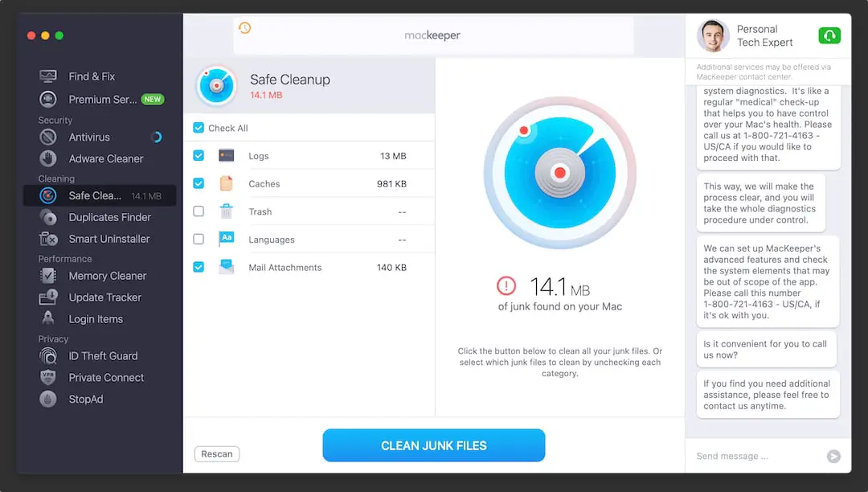Screen dimensions: 868x492
Task: Click the red warning exclamation icon
Action: (x=506, y=285)
